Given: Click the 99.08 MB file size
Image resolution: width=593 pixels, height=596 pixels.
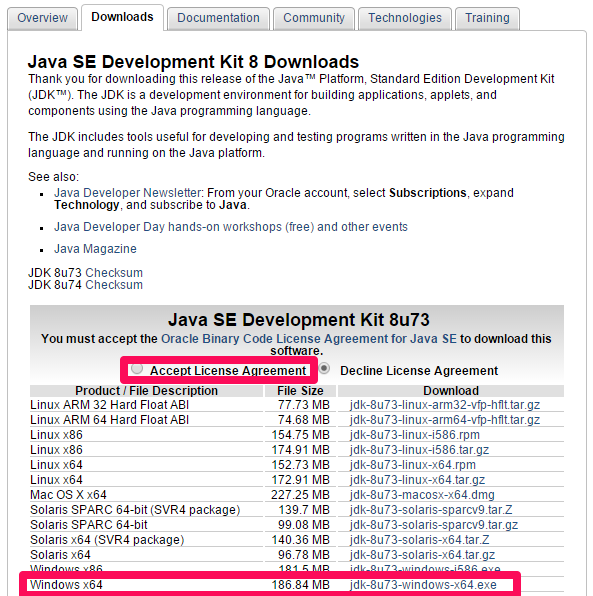Looking at the screenshot, I should point(304,525).
